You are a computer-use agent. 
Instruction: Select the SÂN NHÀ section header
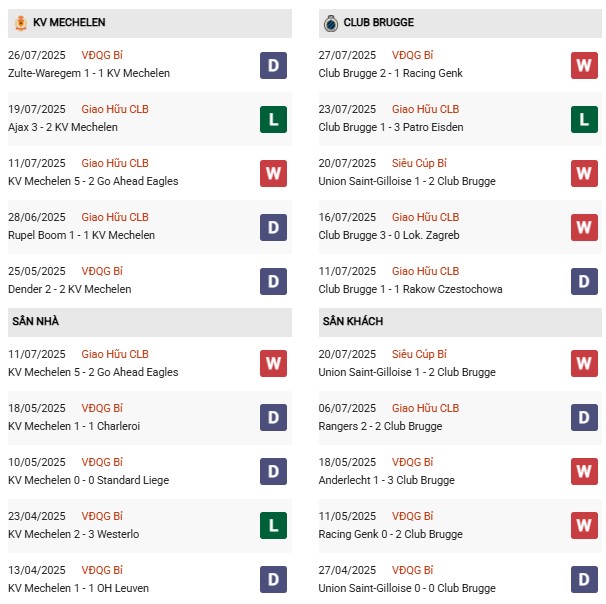[37, 321]
